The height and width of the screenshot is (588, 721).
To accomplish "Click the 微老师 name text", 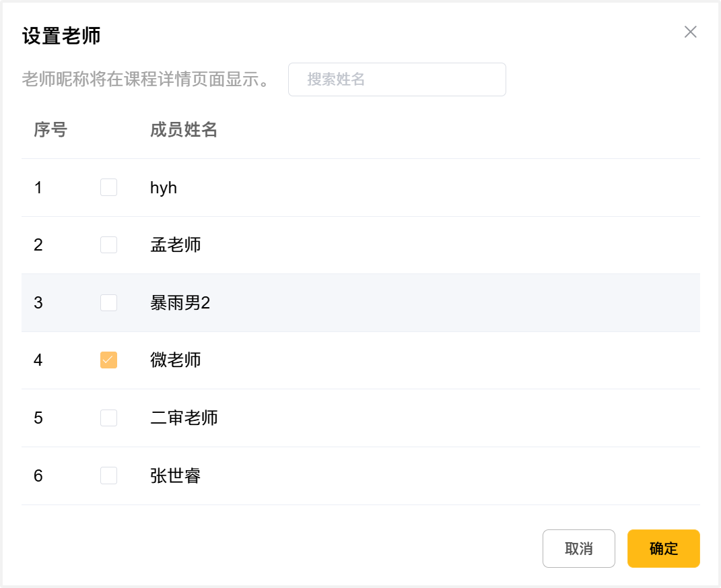I will [176, 360].
